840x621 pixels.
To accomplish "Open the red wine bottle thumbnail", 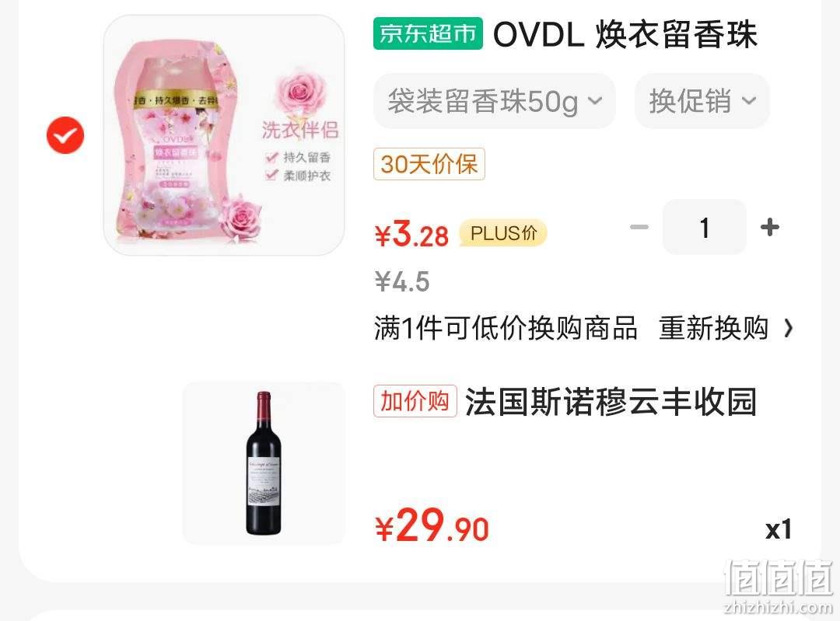I will 264,463.
